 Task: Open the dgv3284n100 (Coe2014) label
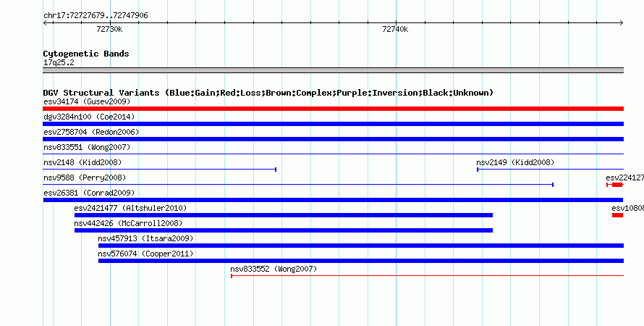click(x=89, y=117)
